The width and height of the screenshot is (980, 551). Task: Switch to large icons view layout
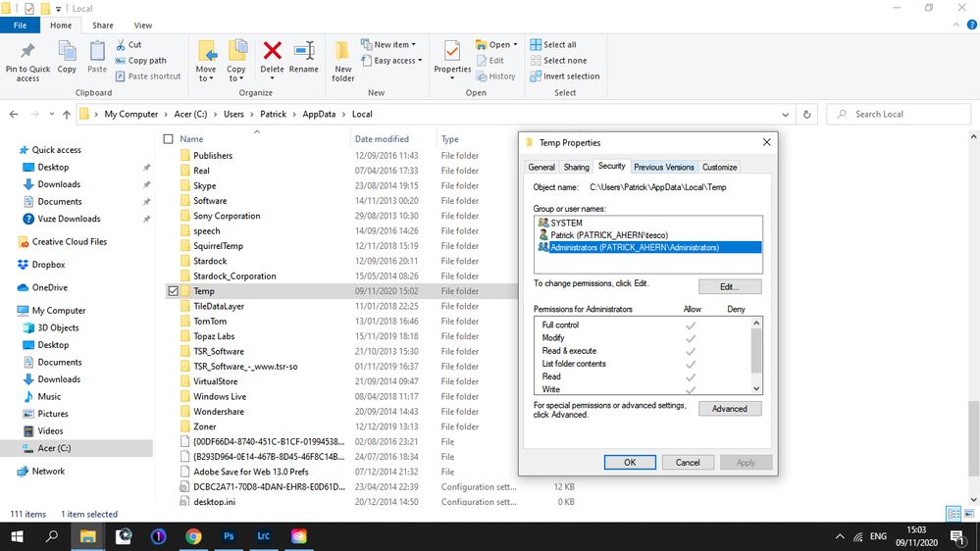(x=969, y=514)
